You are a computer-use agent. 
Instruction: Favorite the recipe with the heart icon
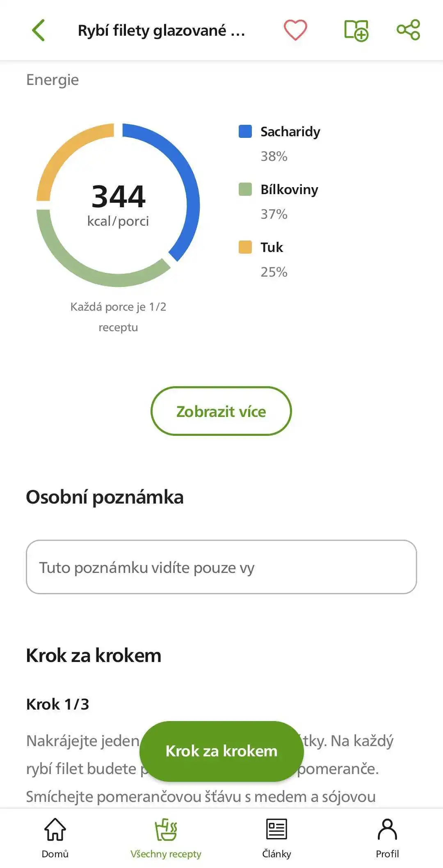point(295,30)
